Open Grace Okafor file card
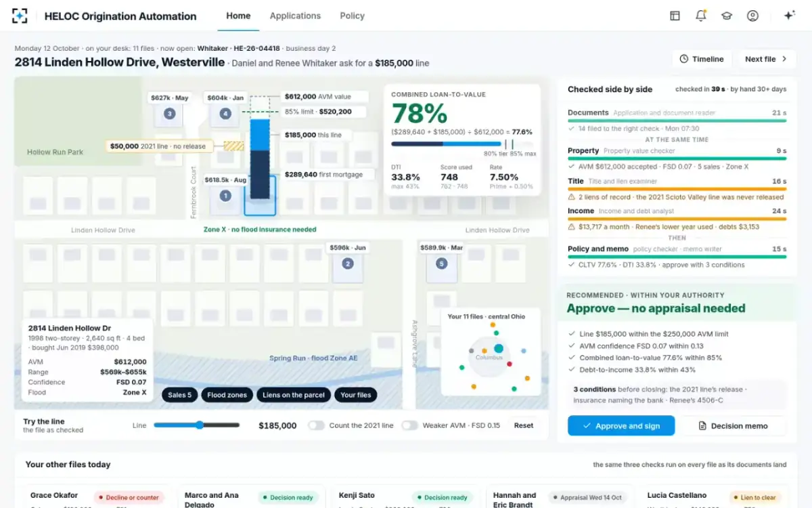The height and width of the screenshot is (508, 812). click(x=96, y=496)
